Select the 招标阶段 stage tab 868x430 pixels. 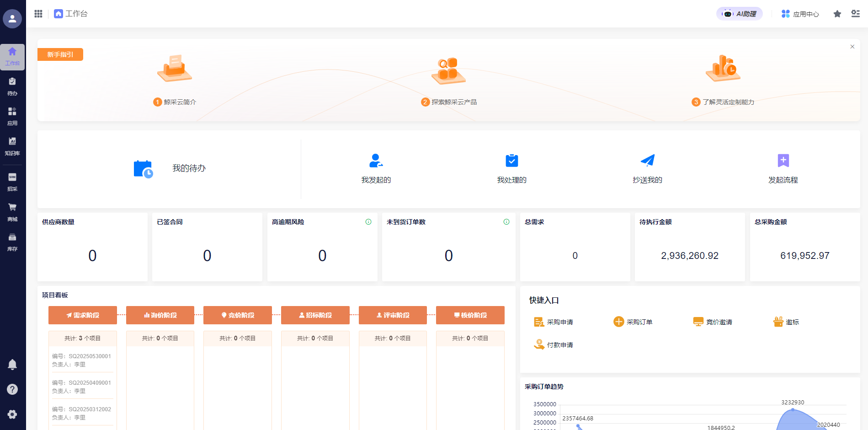(315, 315)
